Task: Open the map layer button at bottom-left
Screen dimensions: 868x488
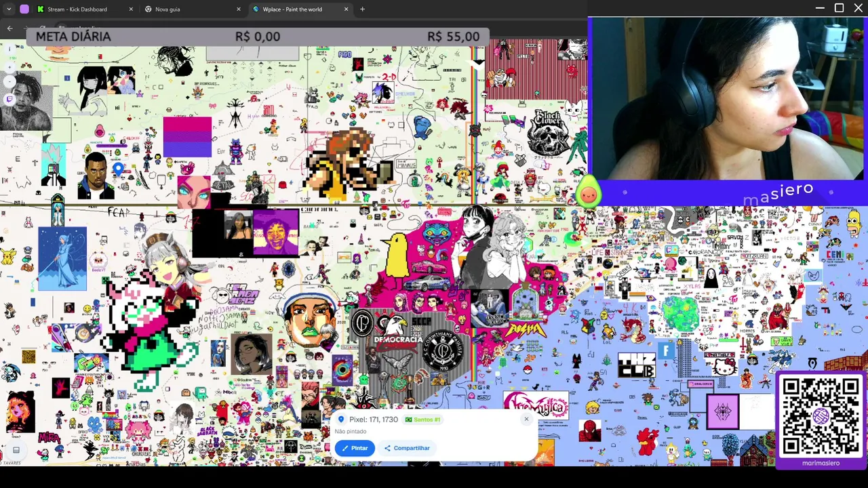Action: (16, 450)
